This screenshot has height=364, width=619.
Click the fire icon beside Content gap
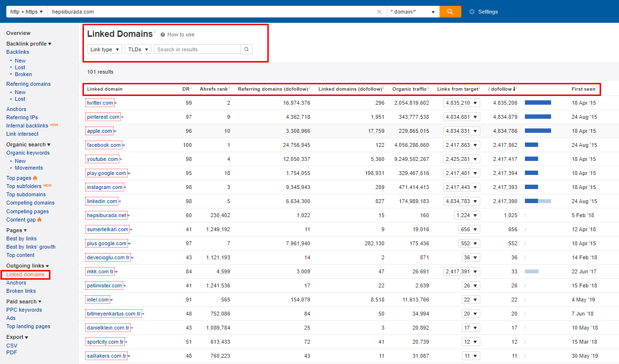click(39, 220)
